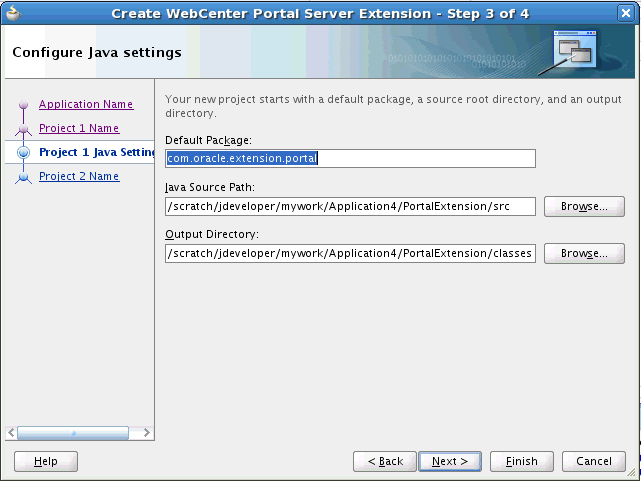Click the Java cup title bar icon

13,13
